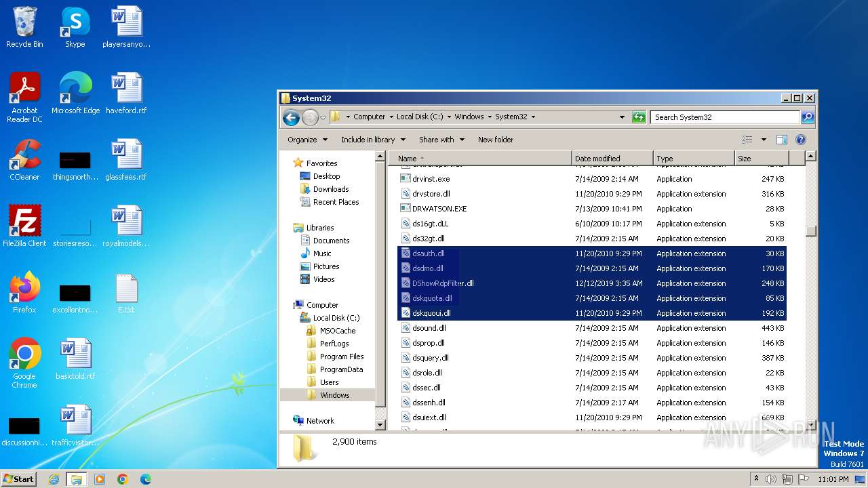
Task: Select drvstore.dll file
Action: coord(431,194)
